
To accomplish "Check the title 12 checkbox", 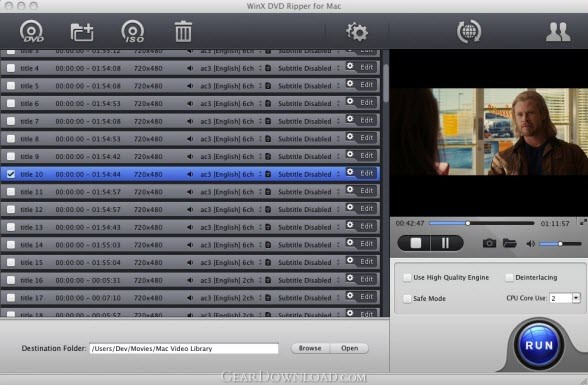I will (x=11, y=209).
